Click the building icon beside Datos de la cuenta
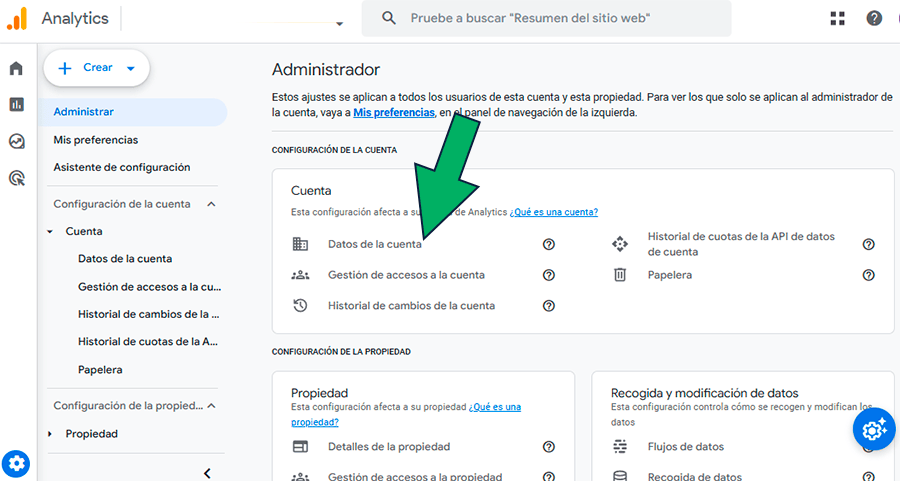Viewport: 900px width, 481px height. (x=300, y=244)
